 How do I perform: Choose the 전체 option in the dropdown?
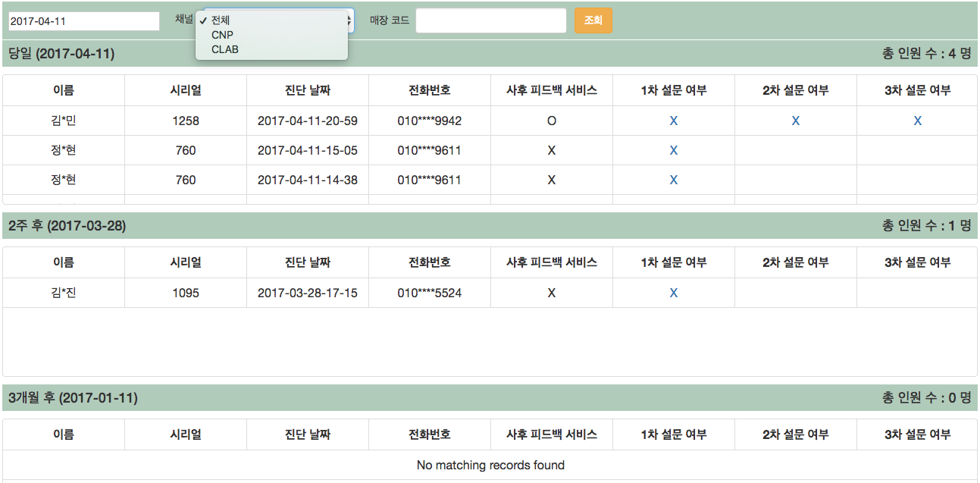[222, 20]
